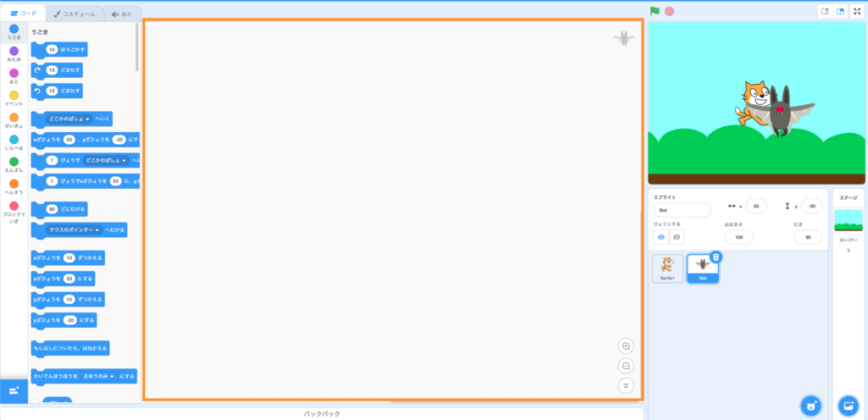Open マウスのポインター dropdown in へむける block
Screen dimensions: 868x420
point(75,229)
